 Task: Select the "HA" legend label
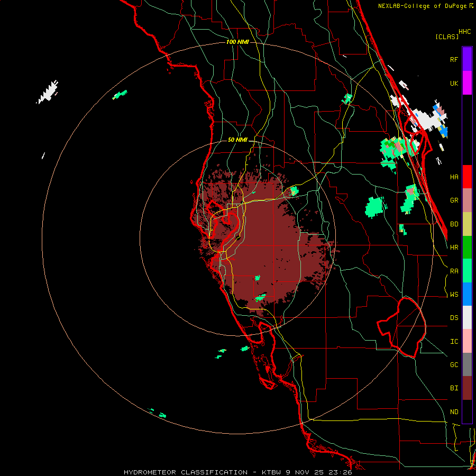click(454, 177)
